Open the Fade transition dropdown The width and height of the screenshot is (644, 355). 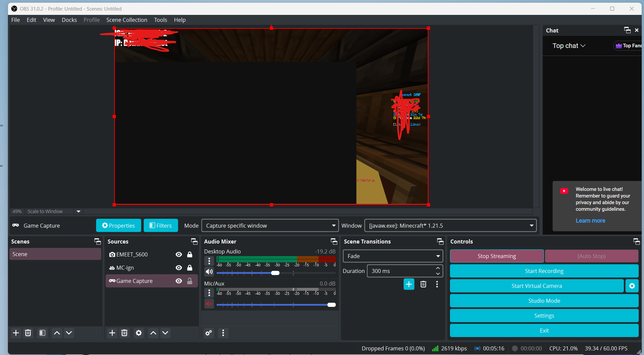pyautogui.click(x=393, y=256)
